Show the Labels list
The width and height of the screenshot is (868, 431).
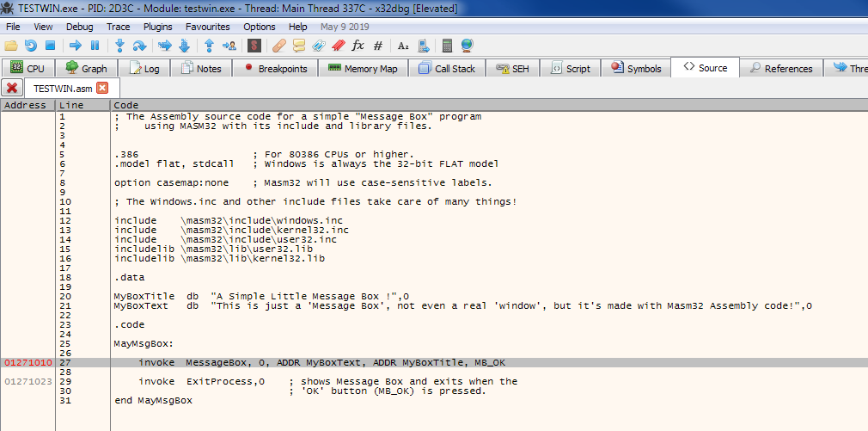pos(318,46)
